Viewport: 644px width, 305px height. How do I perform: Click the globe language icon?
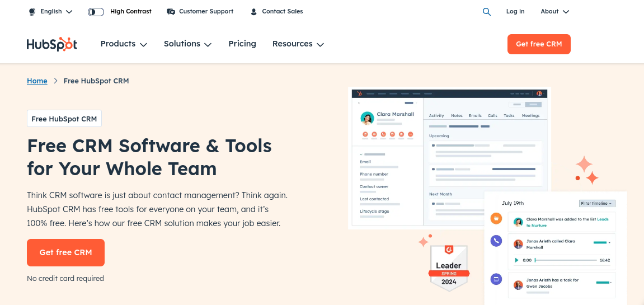tap(32, 12)
